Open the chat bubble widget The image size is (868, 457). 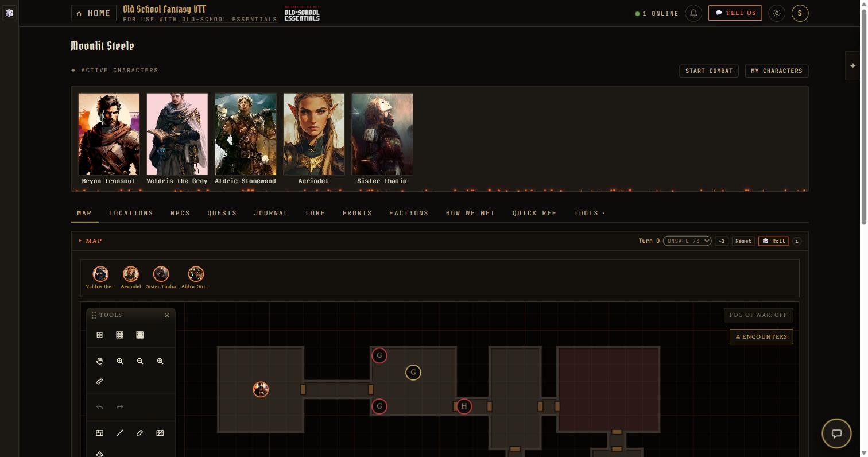coord(836,433)
